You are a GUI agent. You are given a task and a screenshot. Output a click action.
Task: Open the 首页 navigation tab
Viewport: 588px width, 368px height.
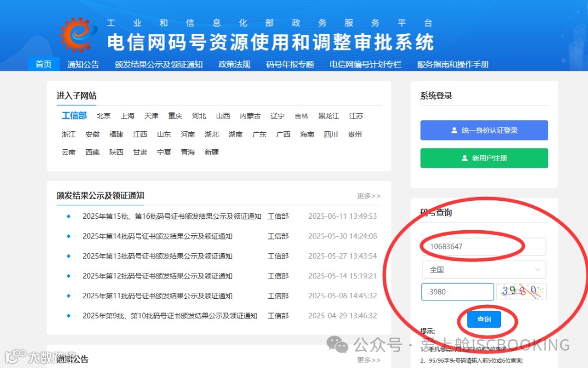44,64
